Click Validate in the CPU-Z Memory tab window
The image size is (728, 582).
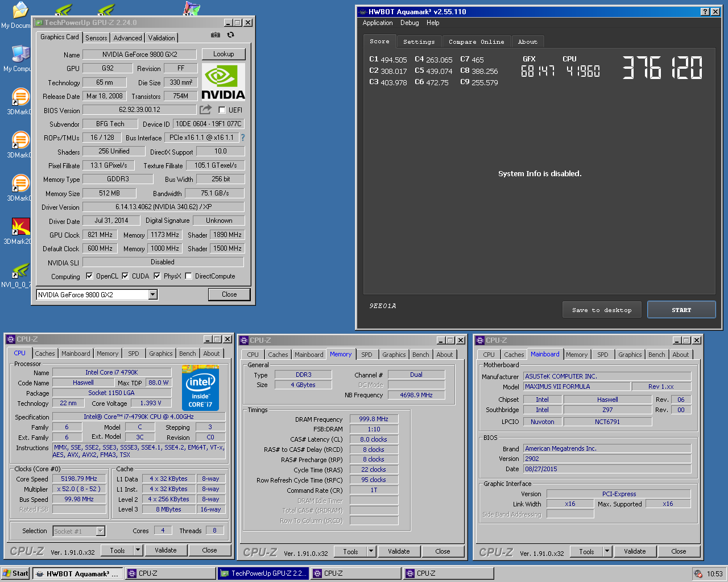coord(399,551)
